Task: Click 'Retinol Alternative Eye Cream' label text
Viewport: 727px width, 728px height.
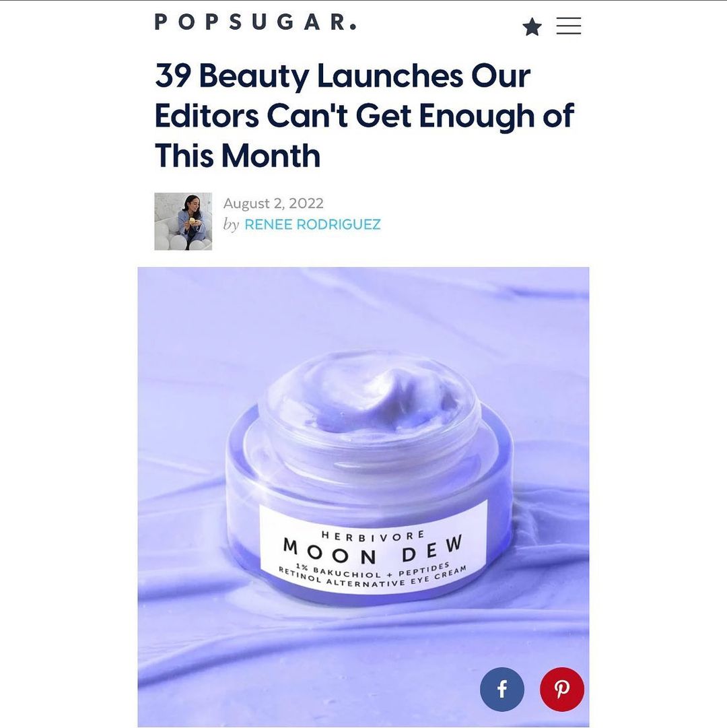Action: [x=372, y=578]
